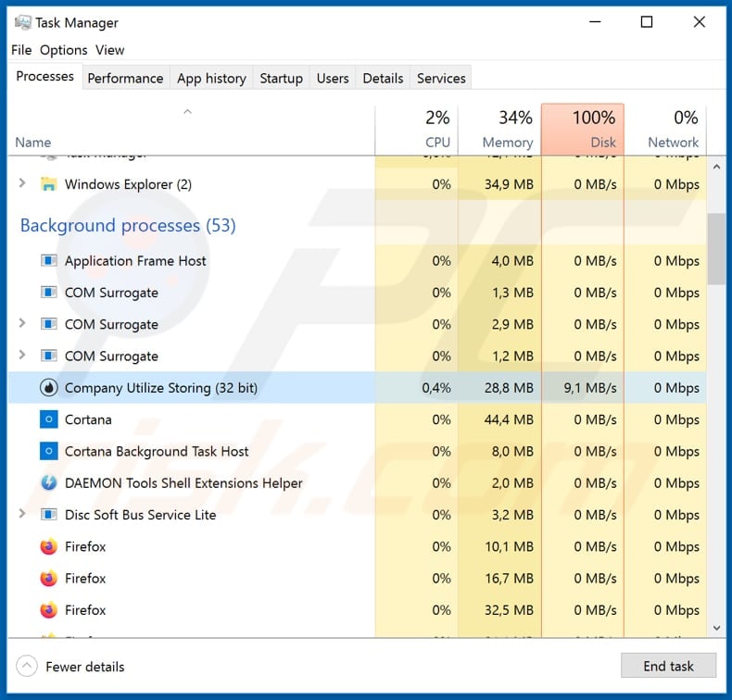Click the scrollbar up arrow
This screenshot has height=700, width=732.
tap(716, 167)
